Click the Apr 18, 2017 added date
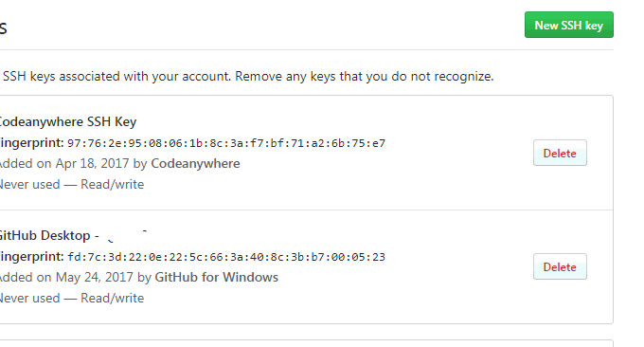 pyautogui.click(x=93, y=164)
